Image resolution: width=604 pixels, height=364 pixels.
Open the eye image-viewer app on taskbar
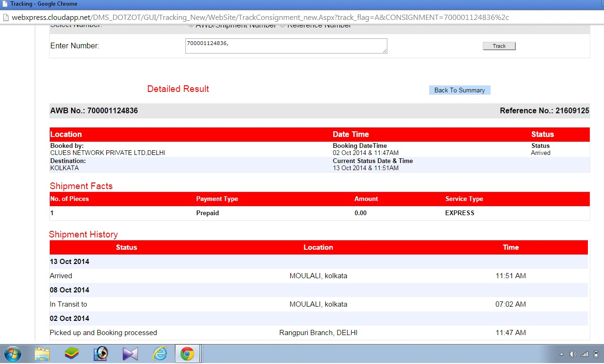click(101, 354)
